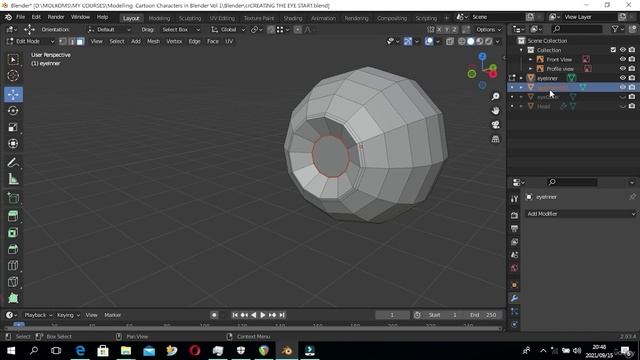Select the Knife tool
Image resolution: width=640 pixels, height=360 pixels.
(x=13, y=281)
